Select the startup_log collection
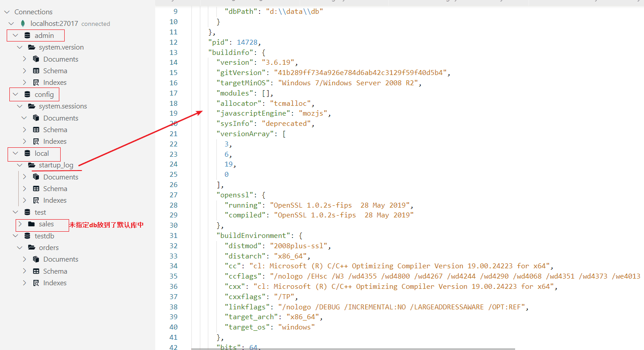Viewport: 644px width, 350px height. coord(56,165)
